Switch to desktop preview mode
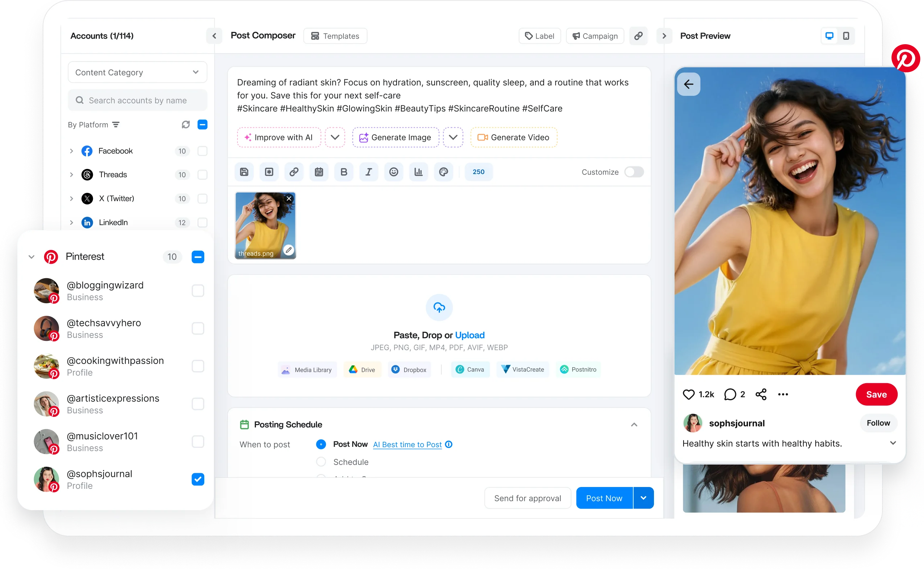Image resolution: width=924 pixels, height=576 pixels. (829, 36)
